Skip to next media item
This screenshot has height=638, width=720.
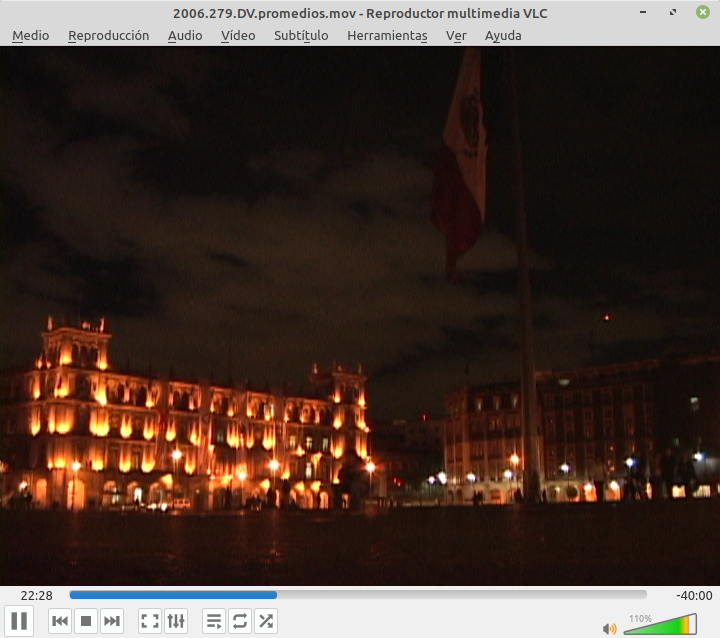click(x=112, y=621)
